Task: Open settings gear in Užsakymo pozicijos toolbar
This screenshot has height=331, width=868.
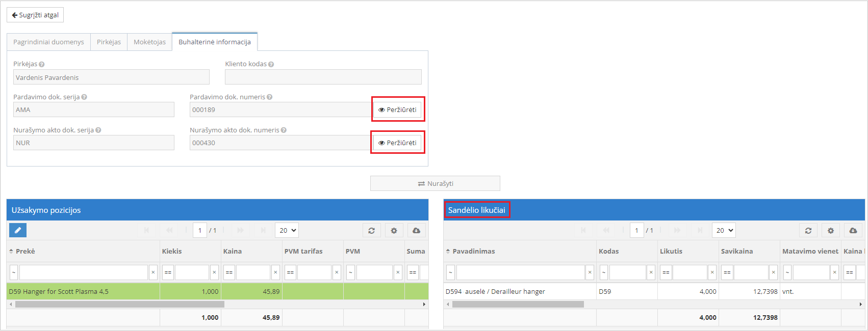Action: pos(394,231)
